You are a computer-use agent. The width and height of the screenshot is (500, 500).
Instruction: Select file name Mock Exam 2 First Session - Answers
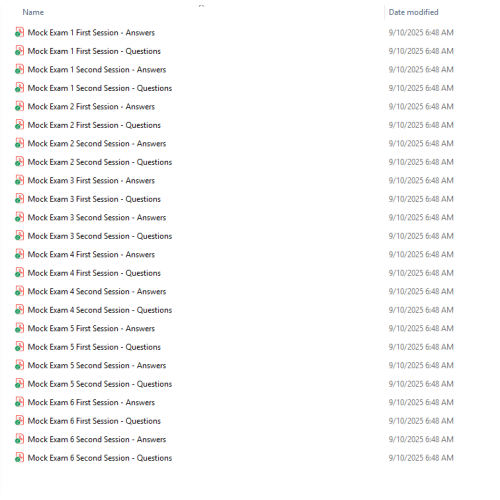click(91, 107)
